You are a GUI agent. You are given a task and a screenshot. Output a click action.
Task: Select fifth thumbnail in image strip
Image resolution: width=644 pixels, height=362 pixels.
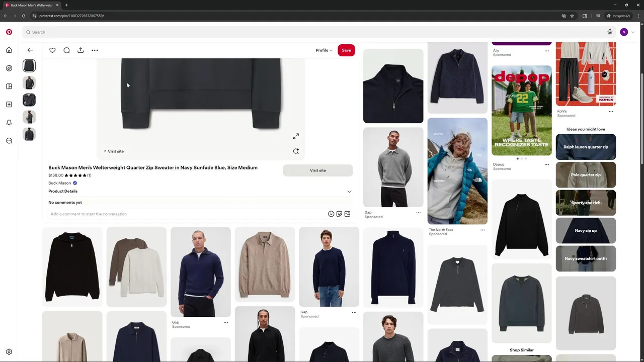[x=29, y=134]
